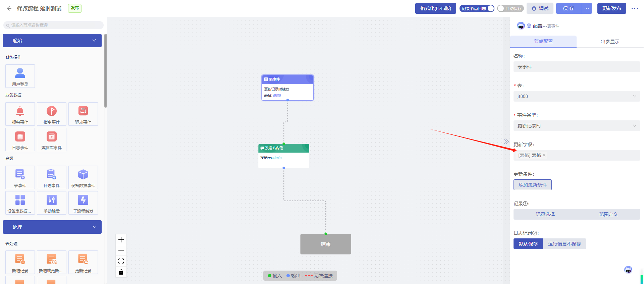Select the 报警事件 bell icon
Screen dimensions: 644x284
coord(20,111)
